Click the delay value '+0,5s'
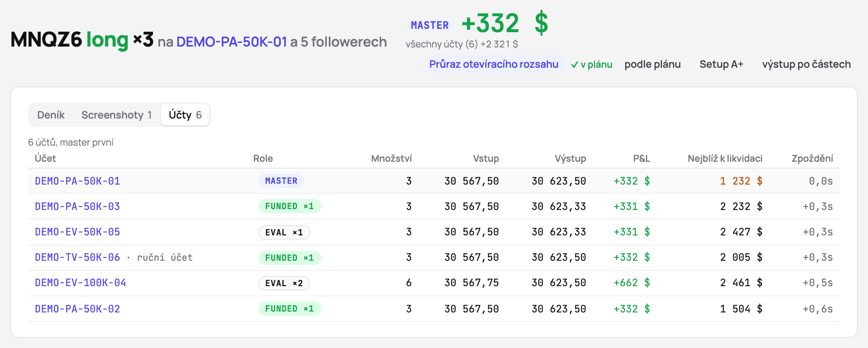This screenshot has height=348, width=868. click(x=818, y=283)
